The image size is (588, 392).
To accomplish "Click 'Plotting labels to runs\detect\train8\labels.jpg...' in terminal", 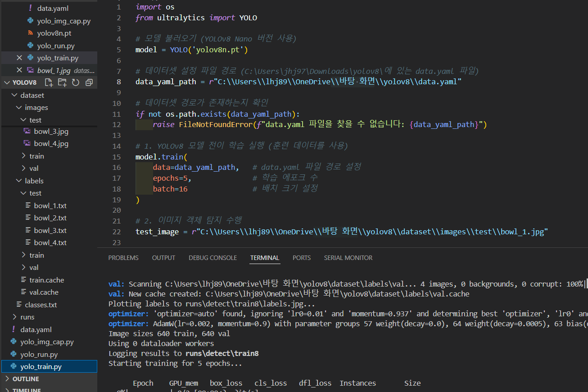I will point(212,304).
